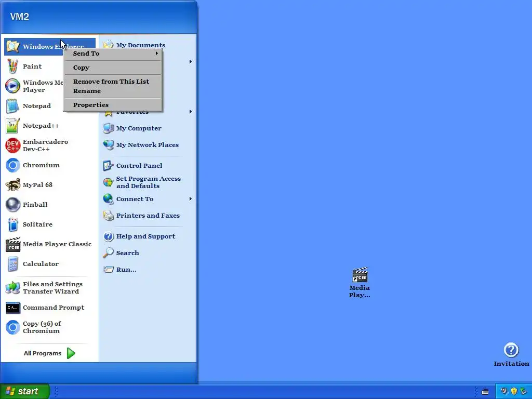Image resolution: width=532 pixels, height=399 pixels.
Task: Click the "Printers and Faxes" label
Action: pos(148,216)
